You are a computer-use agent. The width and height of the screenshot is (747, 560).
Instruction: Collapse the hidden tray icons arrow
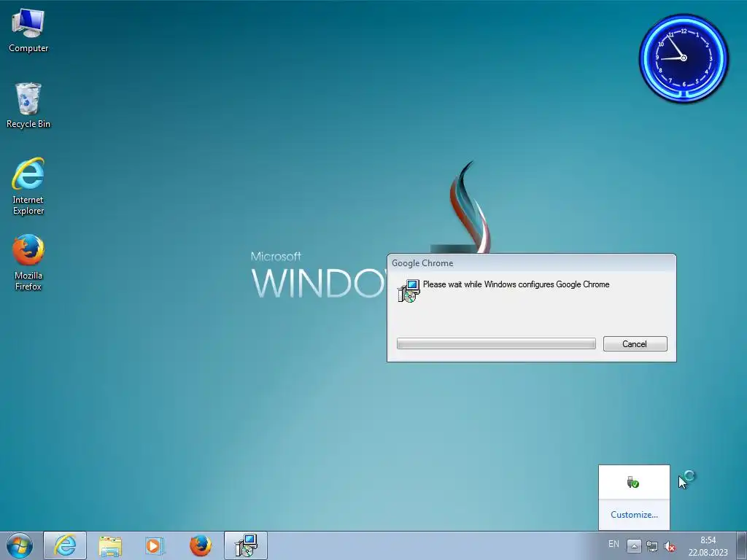click(634, 546)
